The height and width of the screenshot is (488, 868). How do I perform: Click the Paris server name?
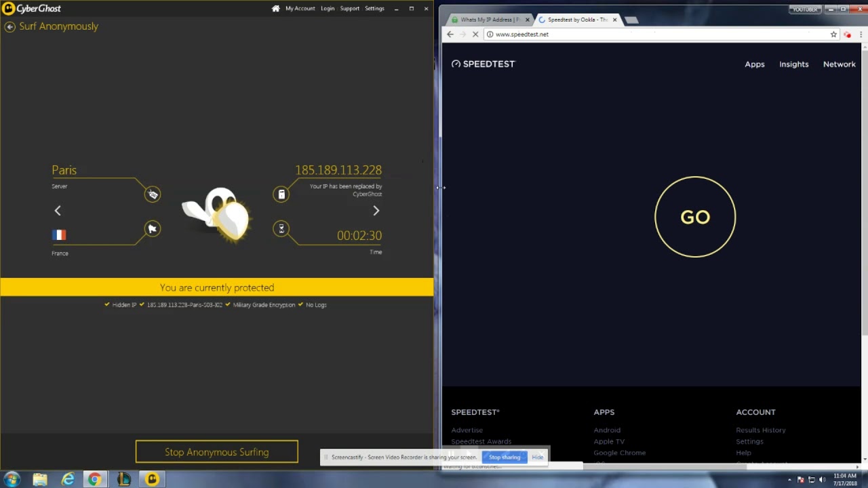point(64,170)
